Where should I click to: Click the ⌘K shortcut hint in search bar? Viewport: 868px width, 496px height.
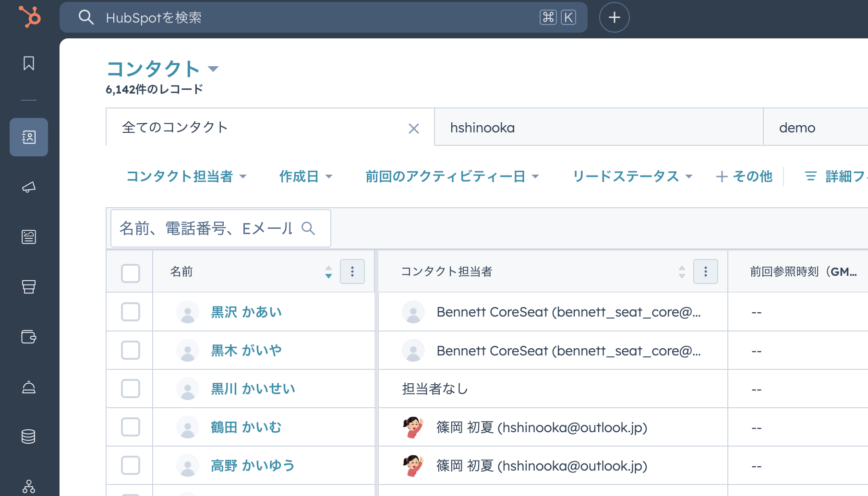pyautogui.click(x=558, y=17)
